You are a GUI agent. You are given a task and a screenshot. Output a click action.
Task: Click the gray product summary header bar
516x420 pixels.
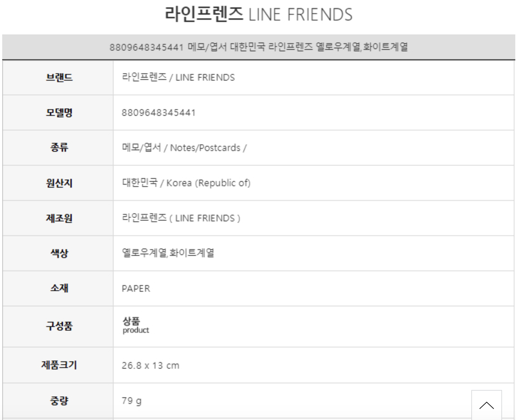click(258, 47)
